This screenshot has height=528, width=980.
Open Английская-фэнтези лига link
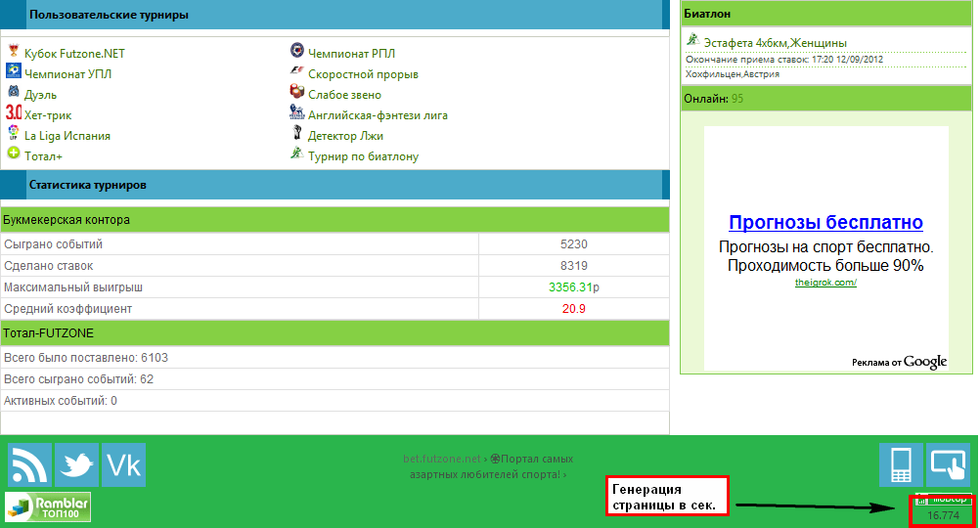point(378,115)
